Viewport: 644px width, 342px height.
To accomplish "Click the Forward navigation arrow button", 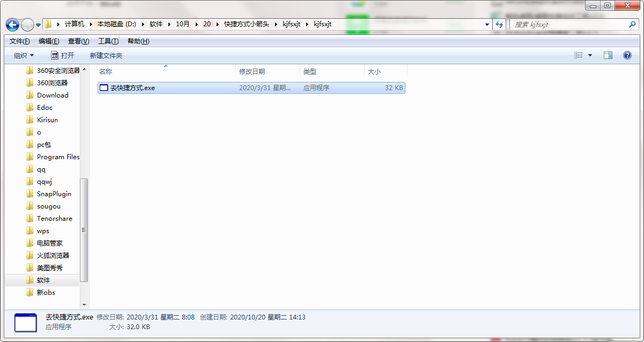I will (27, 25).
